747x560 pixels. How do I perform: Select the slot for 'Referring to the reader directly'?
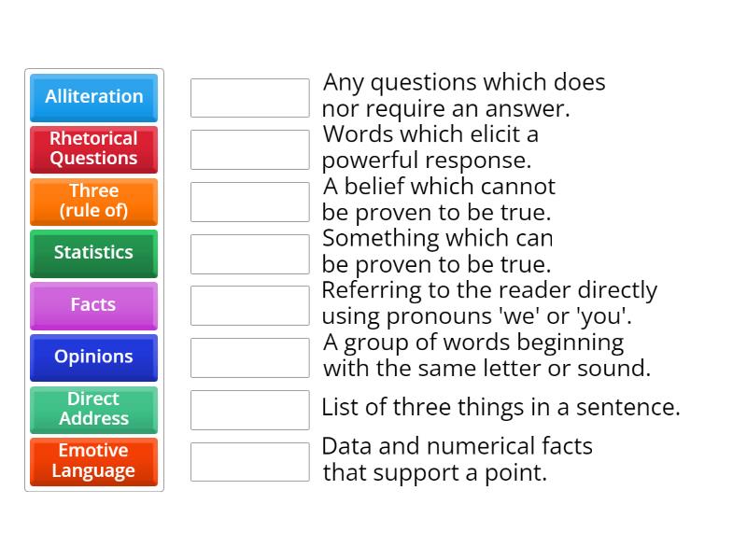(249, 305)
